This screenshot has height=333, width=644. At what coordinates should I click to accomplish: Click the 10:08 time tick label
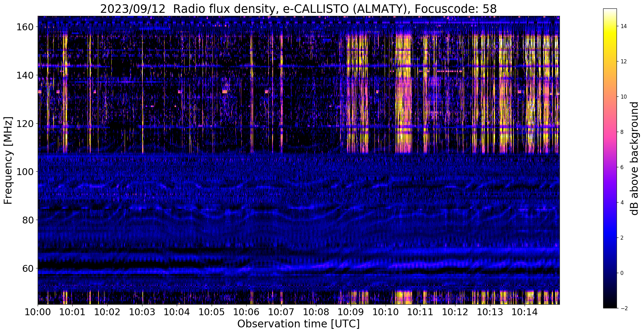click(316, 312)
